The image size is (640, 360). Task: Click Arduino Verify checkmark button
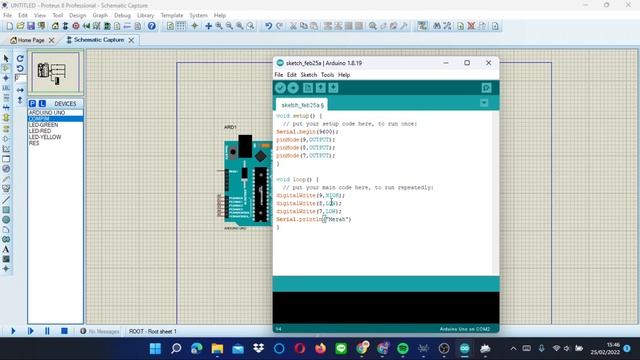(x=280, y=88)
